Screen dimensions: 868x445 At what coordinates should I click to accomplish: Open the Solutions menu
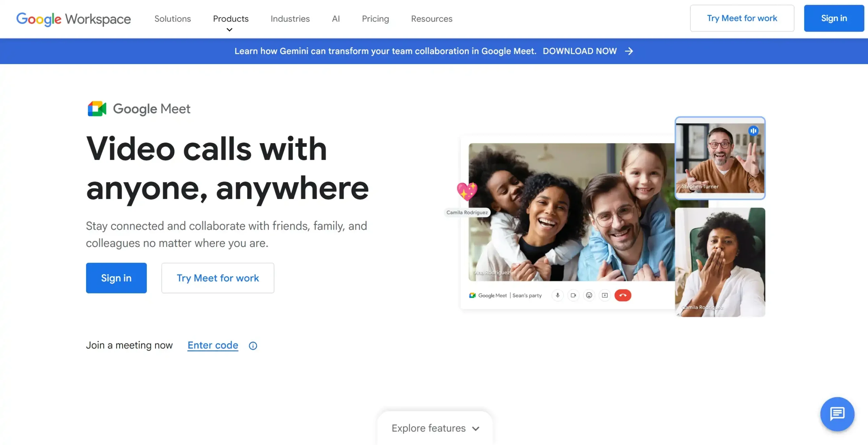pyautogui.click(x=173, y=19)
